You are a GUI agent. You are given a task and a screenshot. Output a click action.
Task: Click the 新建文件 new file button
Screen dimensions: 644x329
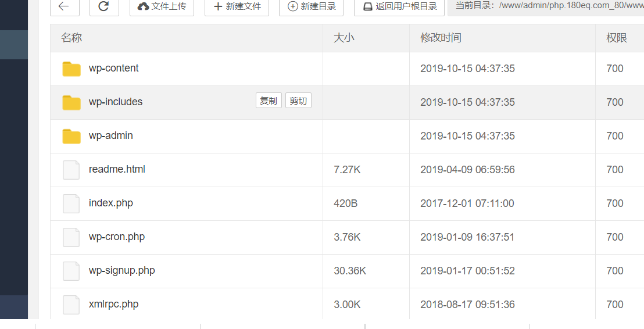237,6
